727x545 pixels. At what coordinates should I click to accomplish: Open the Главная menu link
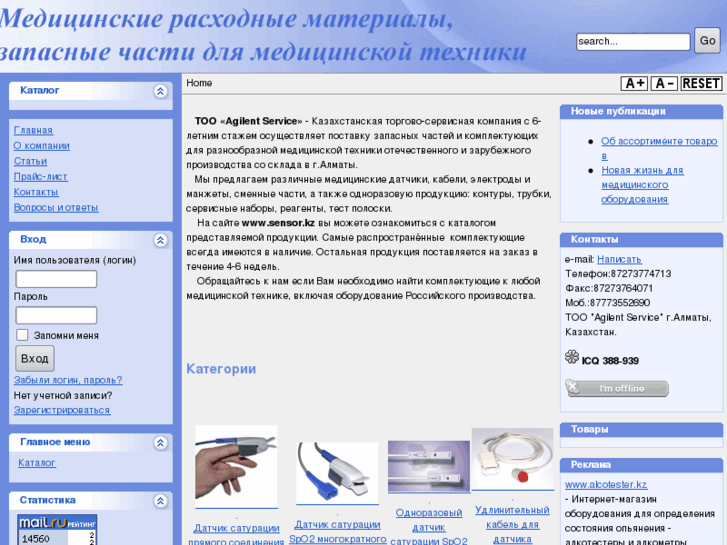pyautogui.click(x=33, y=130)
